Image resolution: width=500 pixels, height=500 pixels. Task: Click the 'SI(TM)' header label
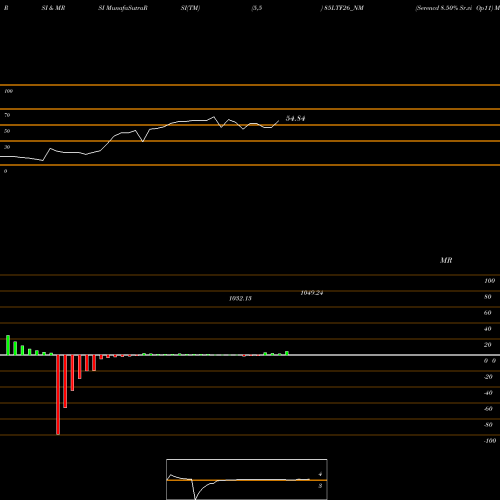[190, 8]
